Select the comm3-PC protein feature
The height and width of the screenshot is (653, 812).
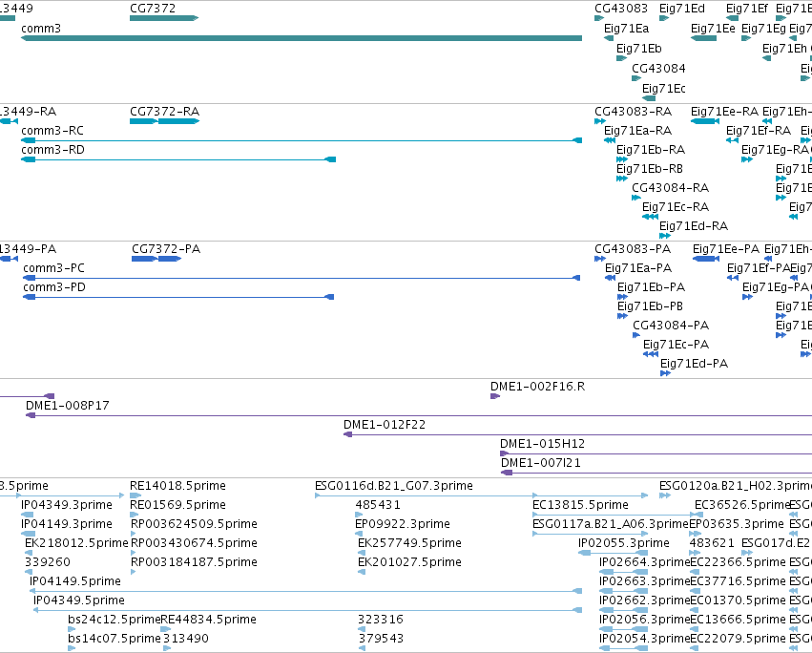point(302,278)
